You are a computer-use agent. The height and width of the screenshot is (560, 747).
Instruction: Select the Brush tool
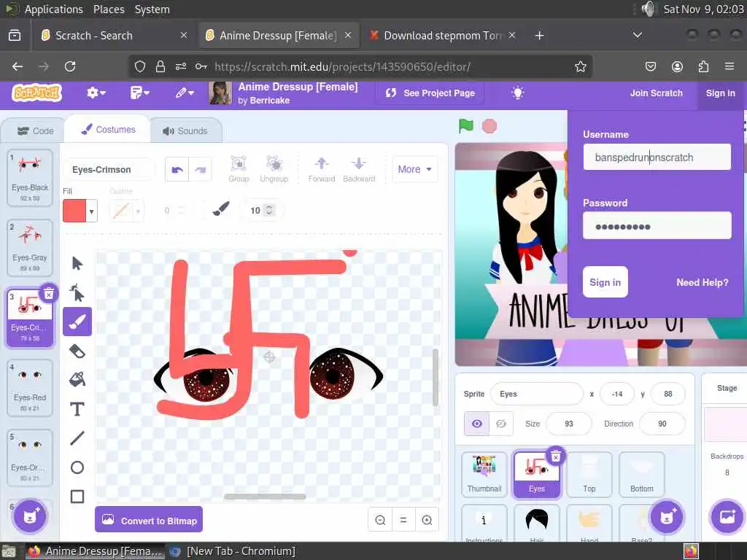[77, 322]
